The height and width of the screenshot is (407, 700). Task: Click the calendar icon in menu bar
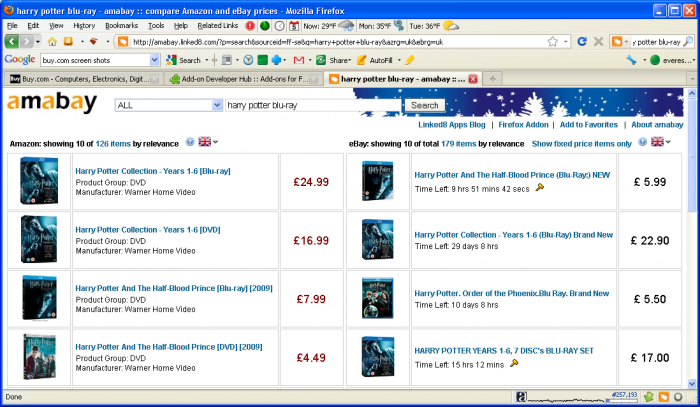click(294, 26)
